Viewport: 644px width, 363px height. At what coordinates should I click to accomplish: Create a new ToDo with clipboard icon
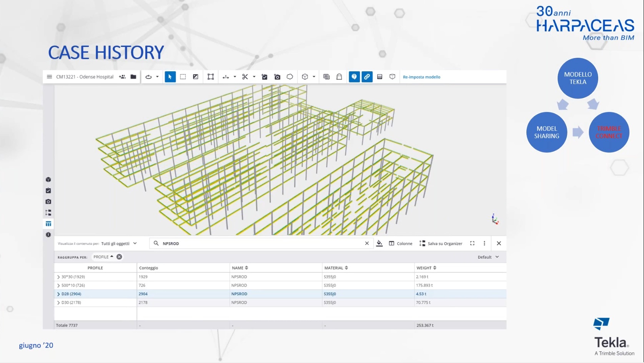pos(265,77)
